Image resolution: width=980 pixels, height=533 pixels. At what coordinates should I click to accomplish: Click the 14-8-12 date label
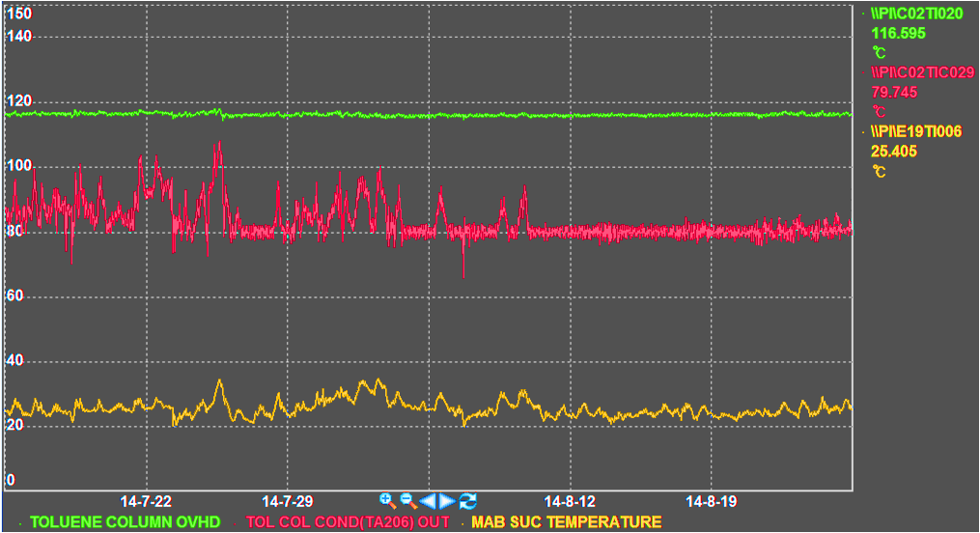click(x=570, y=501)
